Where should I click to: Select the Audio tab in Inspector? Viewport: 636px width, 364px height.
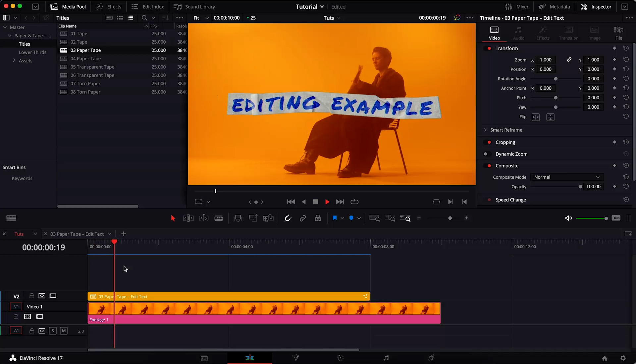[518, 33]
